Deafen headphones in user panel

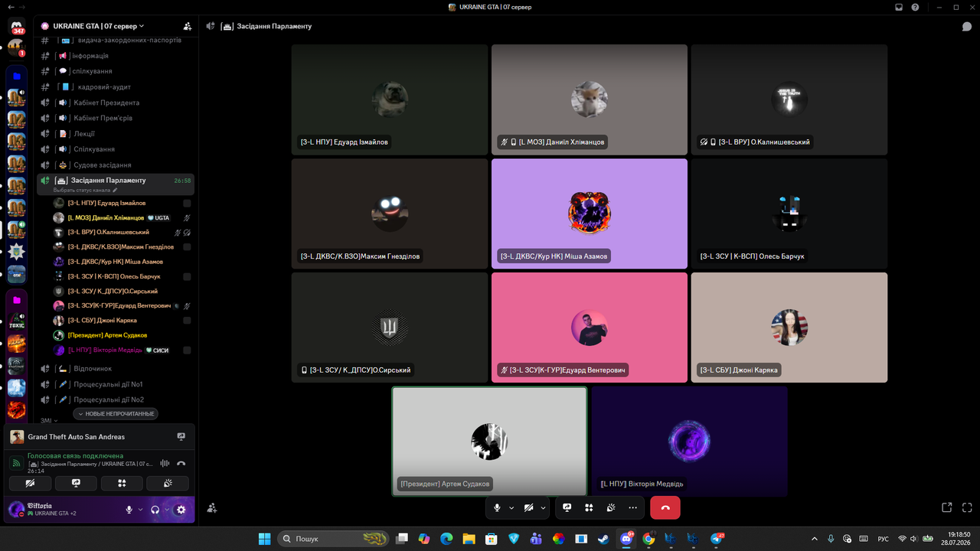(x=155, y=510)
